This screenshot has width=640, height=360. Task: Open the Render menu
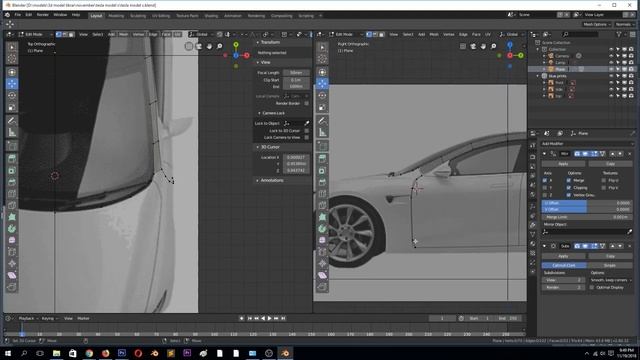42,15
